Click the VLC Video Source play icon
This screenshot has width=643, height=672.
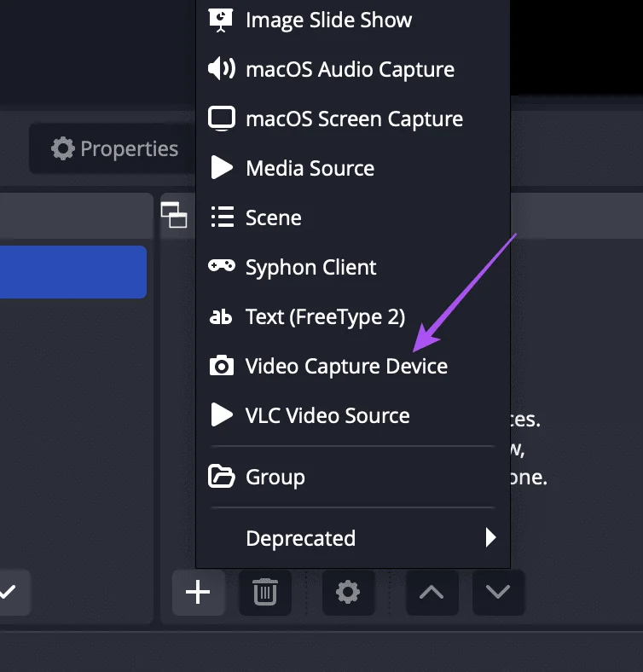[222, 414]
